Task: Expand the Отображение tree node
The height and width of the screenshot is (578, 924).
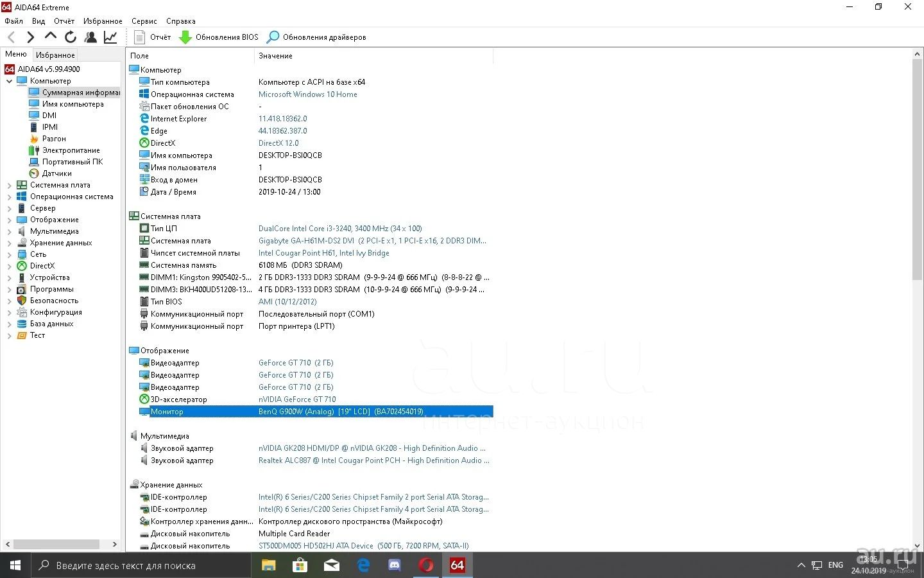Action: [9, 220]
